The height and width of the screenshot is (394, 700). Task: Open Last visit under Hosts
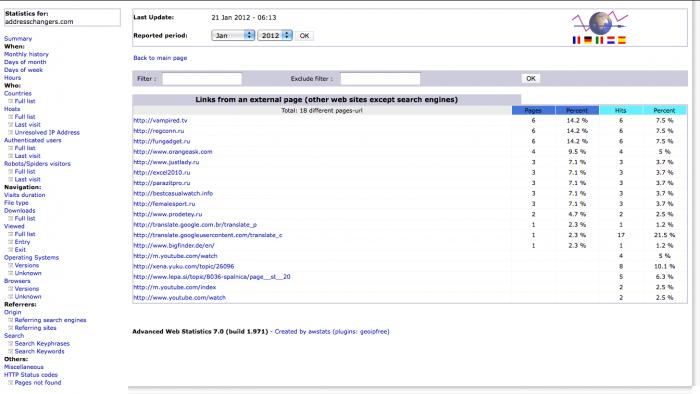(x=27, y=124)
